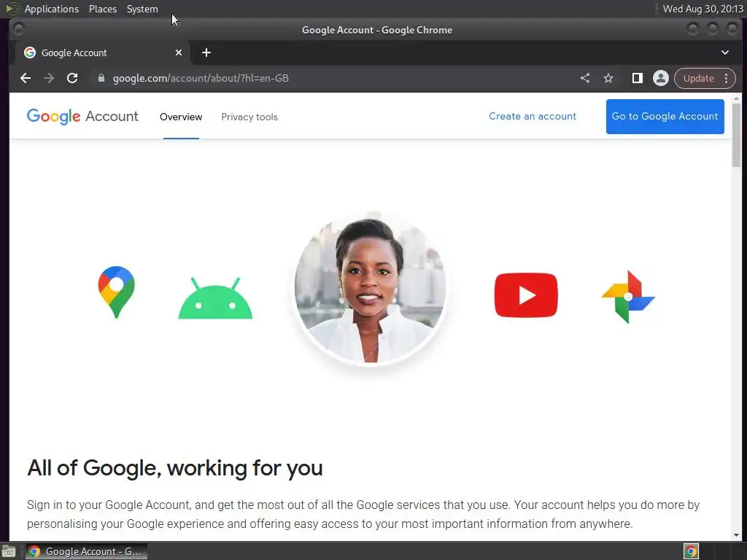This screenshot has height=560, width=747.
Task: Click the distro logo icon beside Applications
Action: point(12,9)
